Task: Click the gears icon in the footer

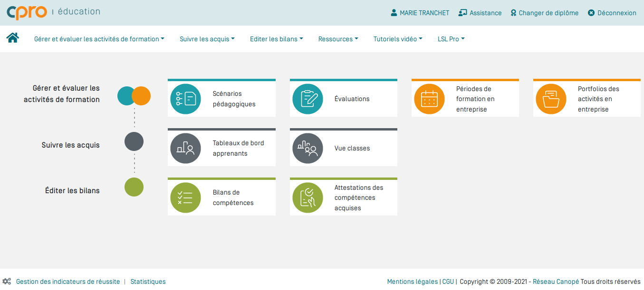Action: pyautogui.click(x=7, y=281)
